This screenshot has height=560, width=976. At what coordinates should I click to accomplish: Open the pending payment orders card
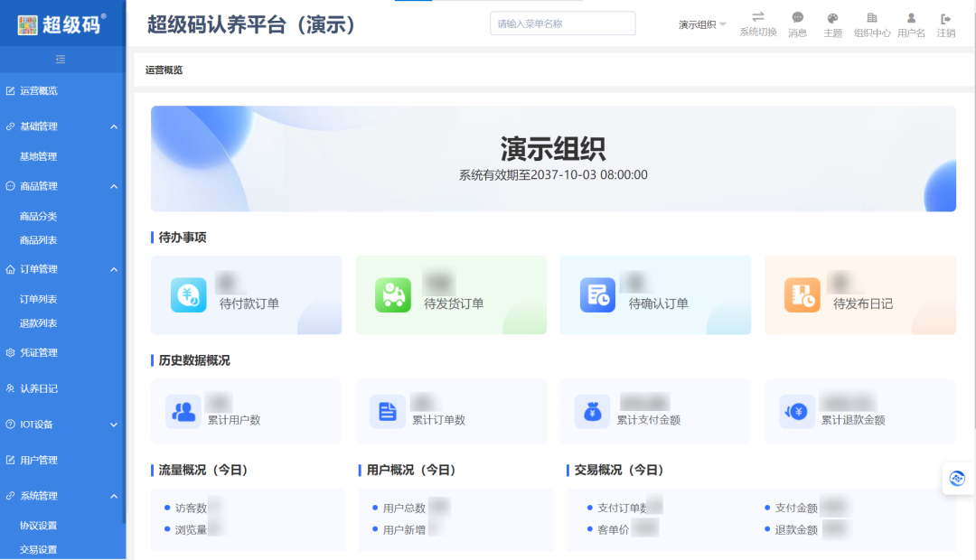coord(246,295)
